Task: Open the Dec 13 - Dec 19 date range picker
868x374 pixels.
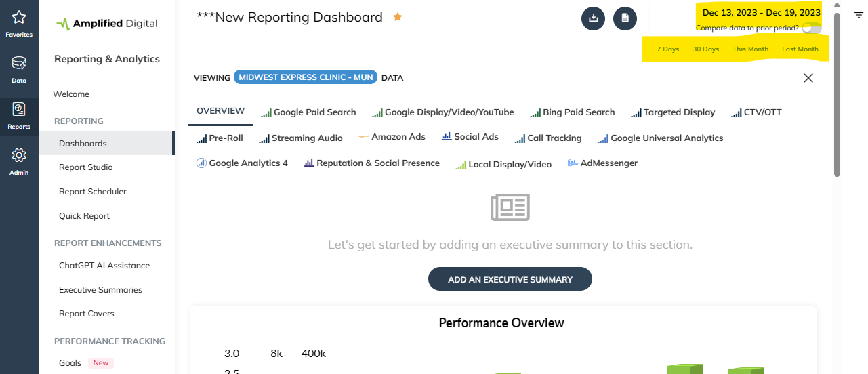Action: (x=761, y=12)
